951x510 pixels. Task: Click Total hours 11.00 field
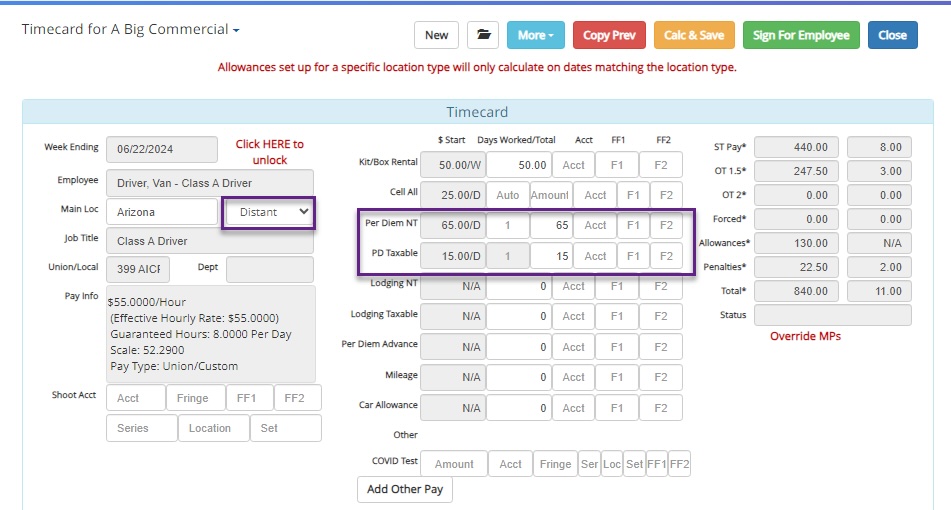[879, 291]
